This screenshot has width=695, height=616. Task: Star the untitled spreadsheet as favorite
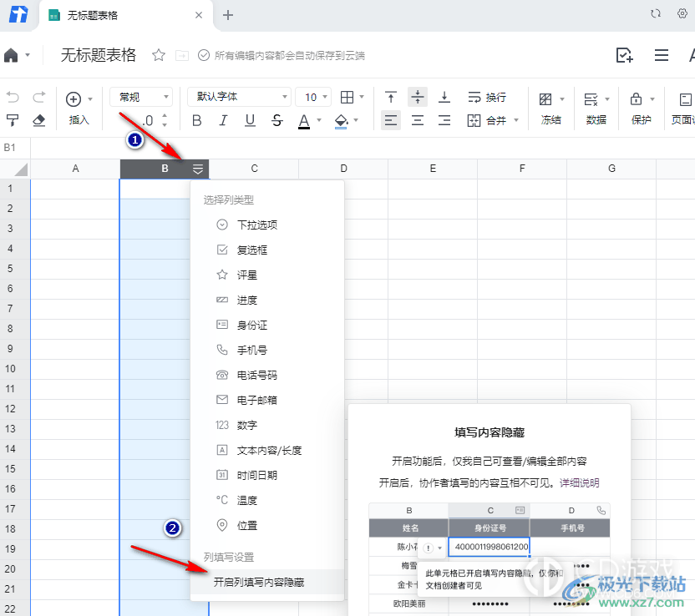tap(159, 55)
